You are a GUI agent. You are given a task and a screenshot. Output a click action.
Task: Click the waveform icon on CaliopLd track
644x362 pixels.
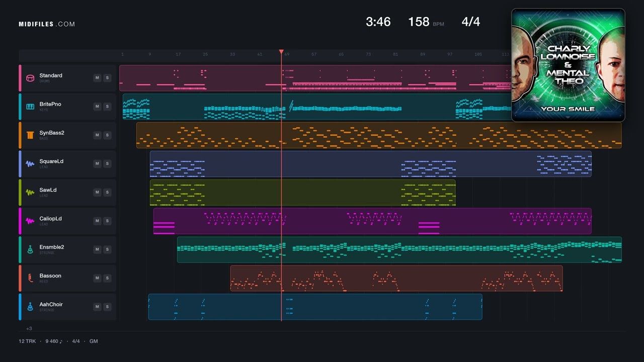tap(30, 221)
